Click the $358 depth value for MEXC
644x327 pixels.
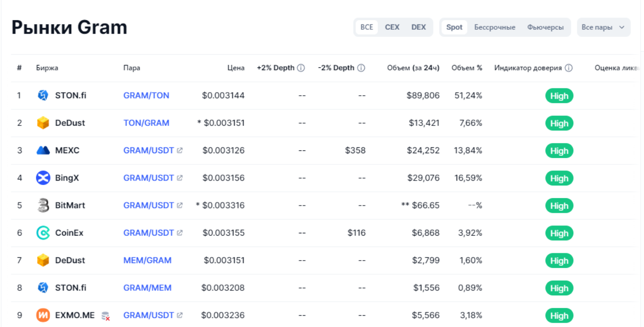[355, 150]
